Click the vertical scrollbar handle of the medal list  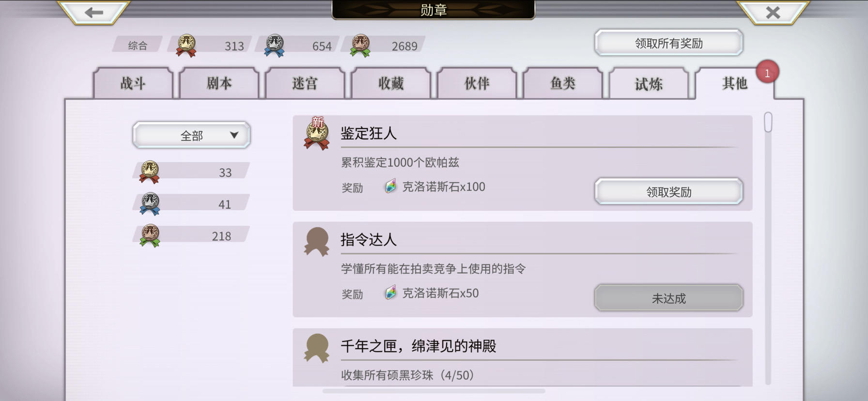click(x=768, y=122)
